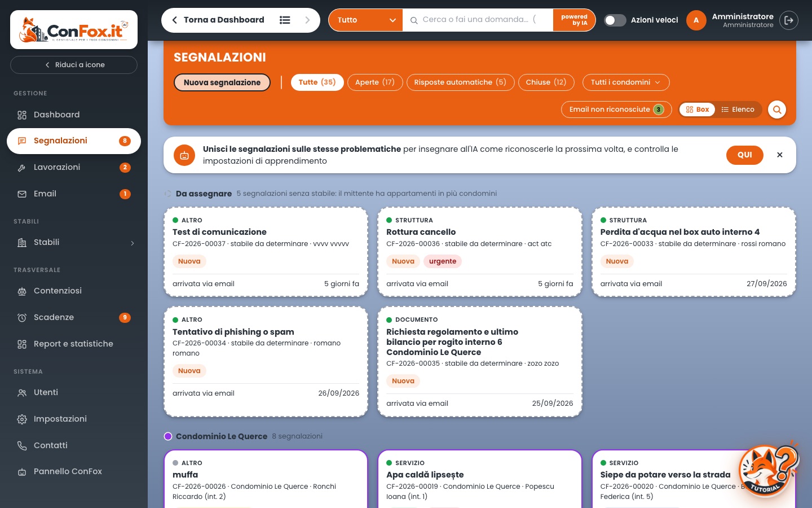
Task: Click the orange A user avatar
Action: click(x=696, y=20)
